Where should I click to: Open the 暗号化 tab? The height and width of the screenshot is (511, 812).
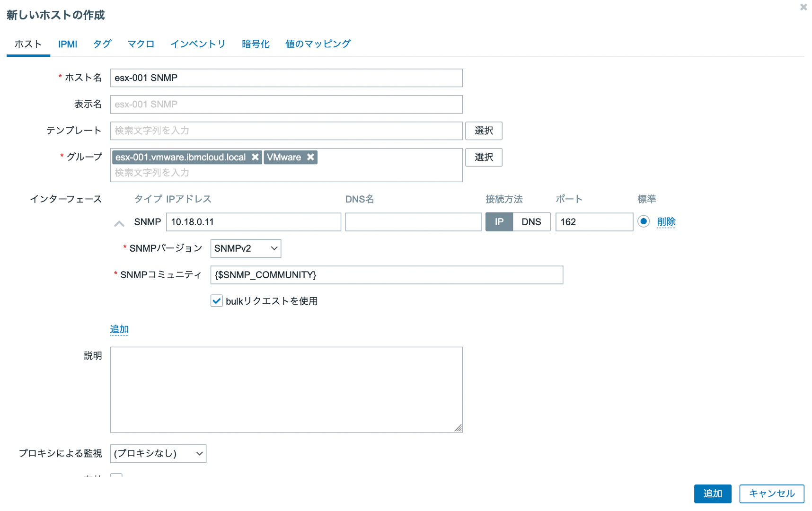(256, 44)
